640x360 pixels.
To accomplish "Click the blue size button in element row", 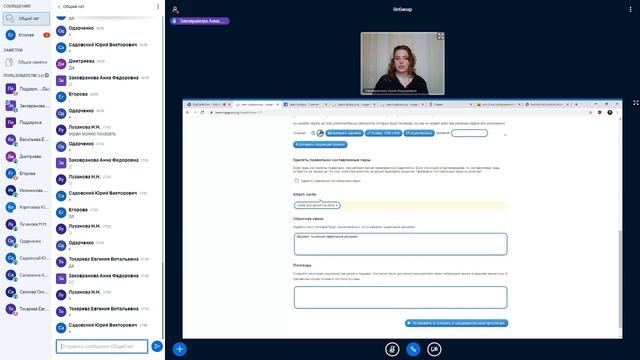I will pos(383,133).
